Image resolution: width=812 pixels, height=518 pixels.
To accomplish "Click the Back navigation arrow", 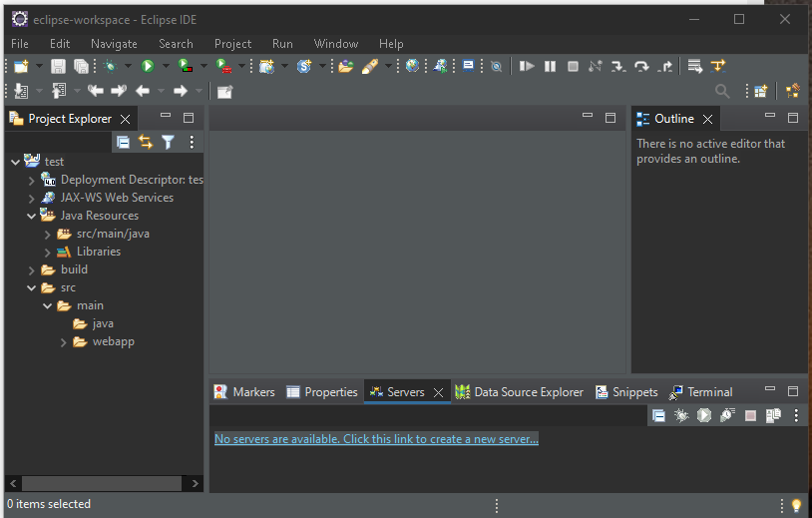I will [143, 91].
